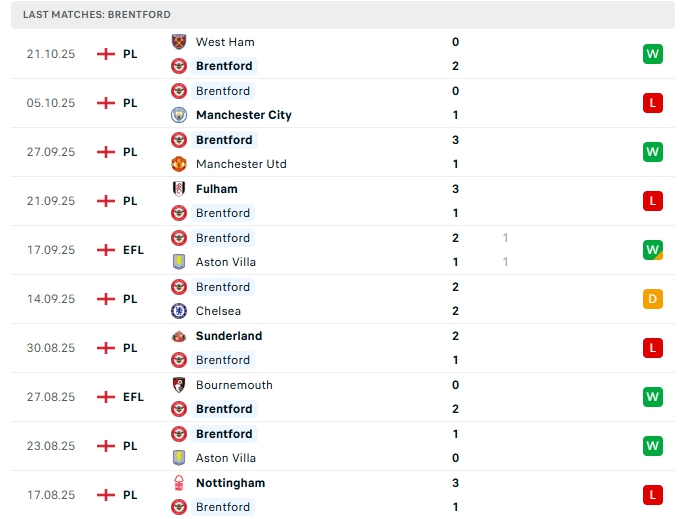
Task: Click the Manchester Utd club crest icon
Action: (x=180, y=164)
